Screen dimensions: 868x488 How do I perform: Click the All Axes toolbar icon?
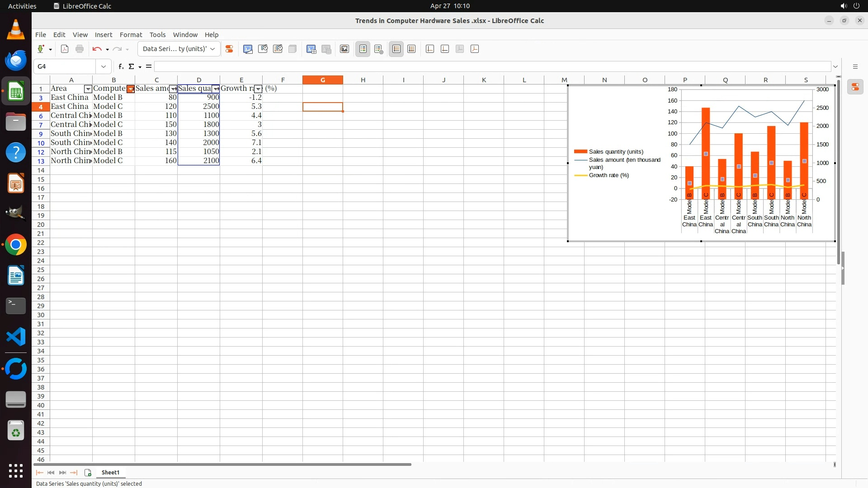pyautogui.click(x=475, y=49)
